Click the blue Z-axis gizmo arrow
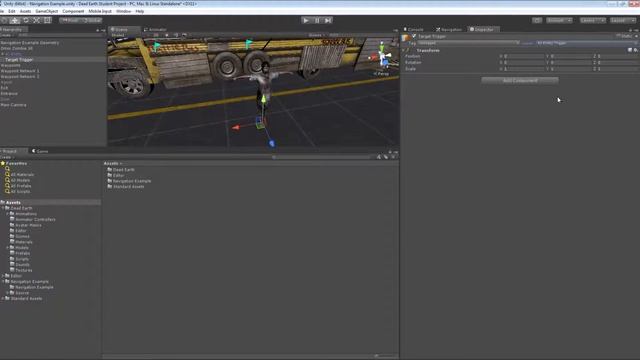 click(x=272, y=143)
